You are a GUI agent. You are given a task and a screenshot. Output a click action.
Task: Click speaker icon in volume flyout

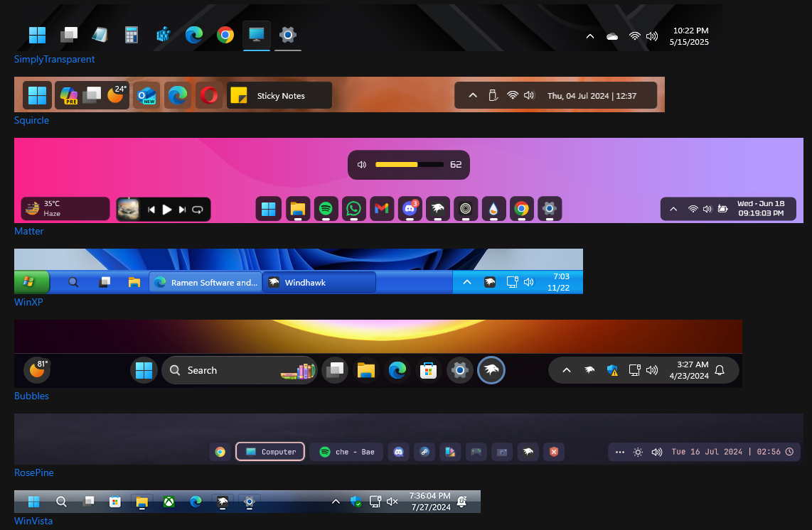[362, 165]
